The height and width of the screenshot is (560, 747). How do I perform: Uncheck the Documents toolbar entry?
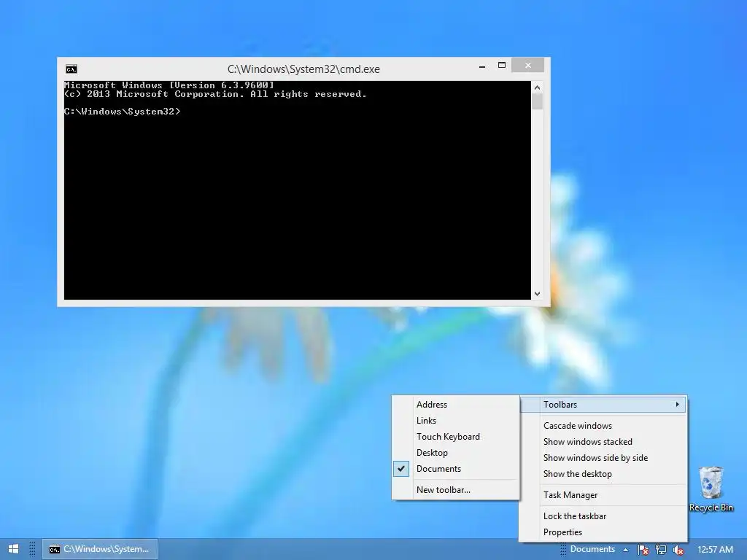click(x=456, y=469)
